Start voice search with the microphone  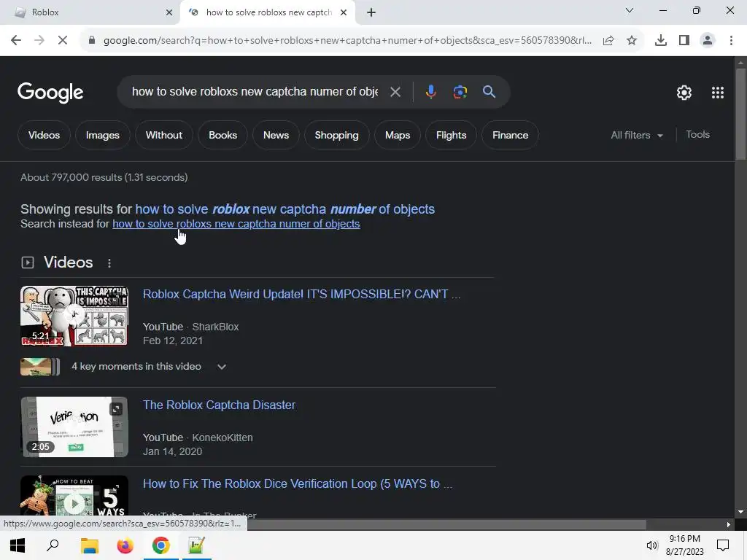pos(430,92)
